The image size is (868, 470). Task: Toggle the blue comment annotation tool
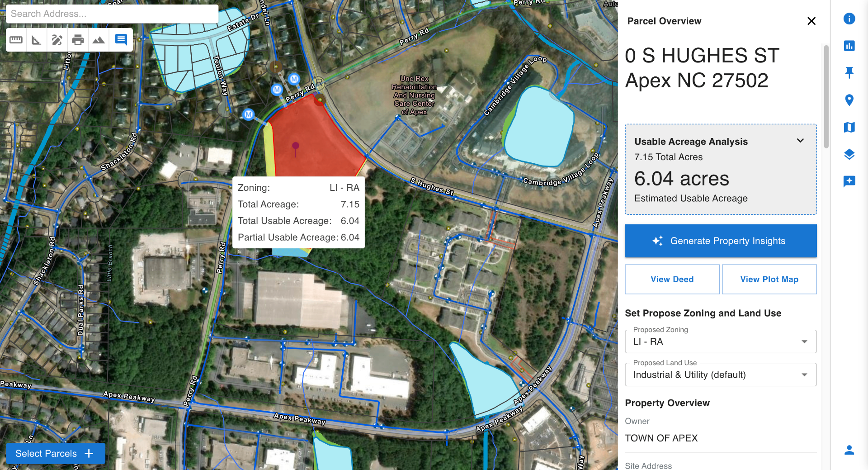pos(121,40)
